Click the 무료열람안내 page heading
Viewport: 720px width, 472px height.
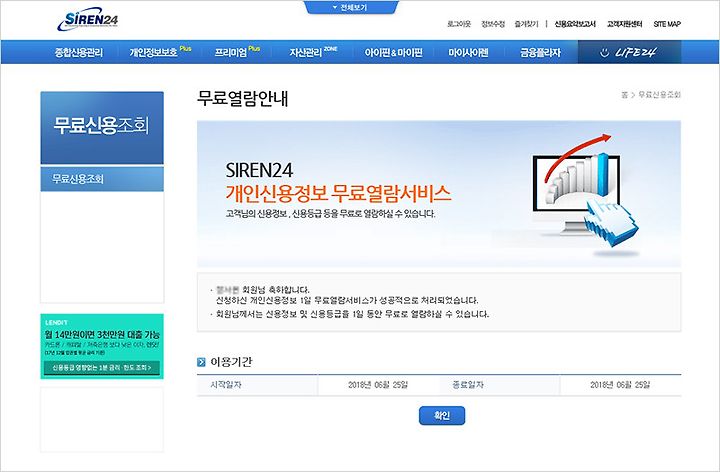tap(242, 98)
